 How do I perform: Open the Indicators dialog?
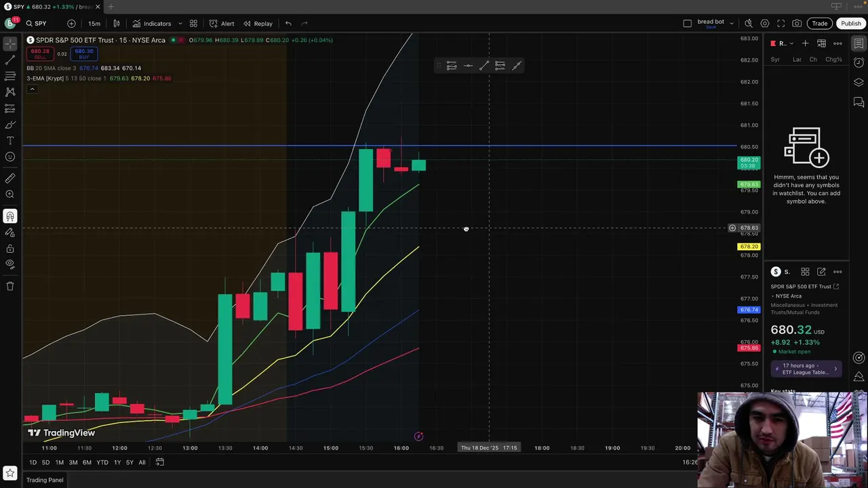point(152,24)
